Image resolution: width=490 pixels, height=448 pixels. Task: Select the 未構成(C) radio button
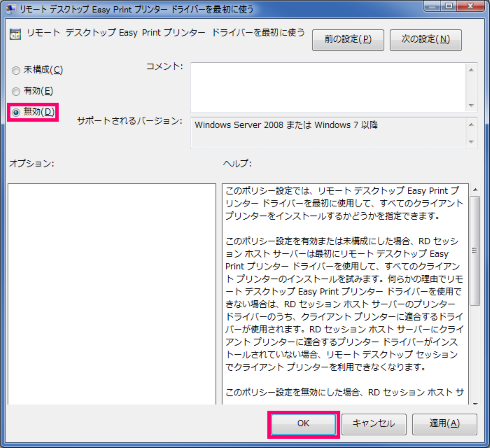(16, 70)
